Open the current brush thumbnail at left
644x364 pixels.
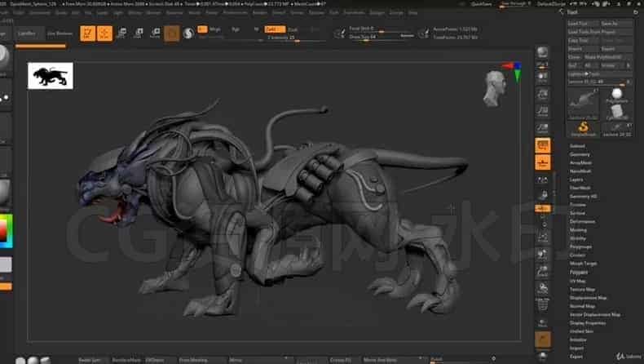4,59
